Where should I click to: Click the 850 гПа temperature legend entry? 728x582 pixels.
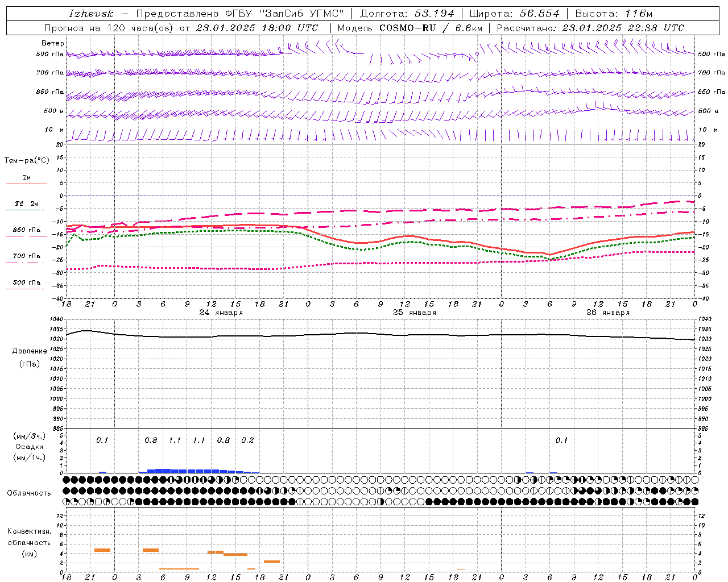pyautogui.click(x=27, y=230)
